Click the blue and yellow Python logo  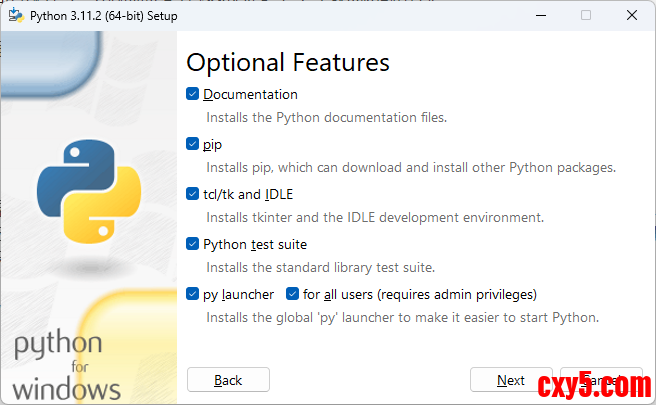[89, 192]
